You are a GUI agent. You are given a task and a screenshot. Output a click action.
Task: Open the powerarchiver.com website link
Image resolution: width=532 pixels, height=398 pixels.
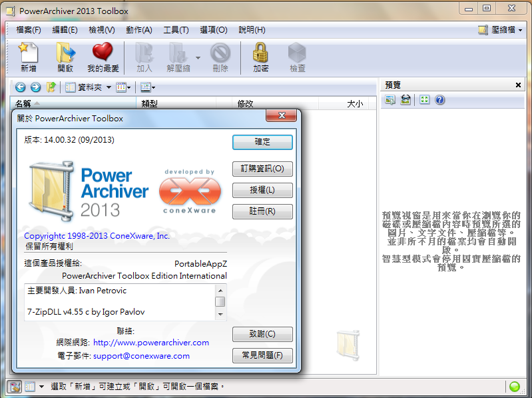click(151, 343)
